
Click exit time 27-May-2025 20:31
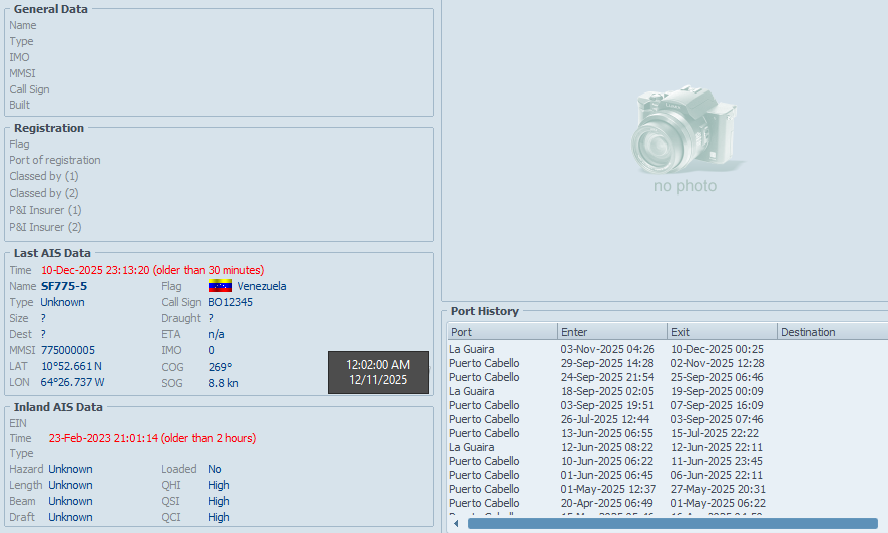718,489
